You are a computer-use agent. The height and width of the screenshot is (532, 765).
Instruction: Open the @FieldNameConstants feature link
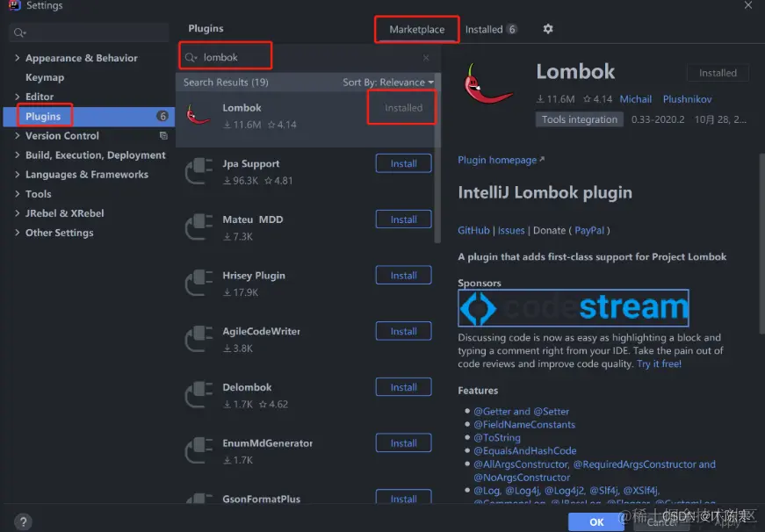[x=524, y=425]
